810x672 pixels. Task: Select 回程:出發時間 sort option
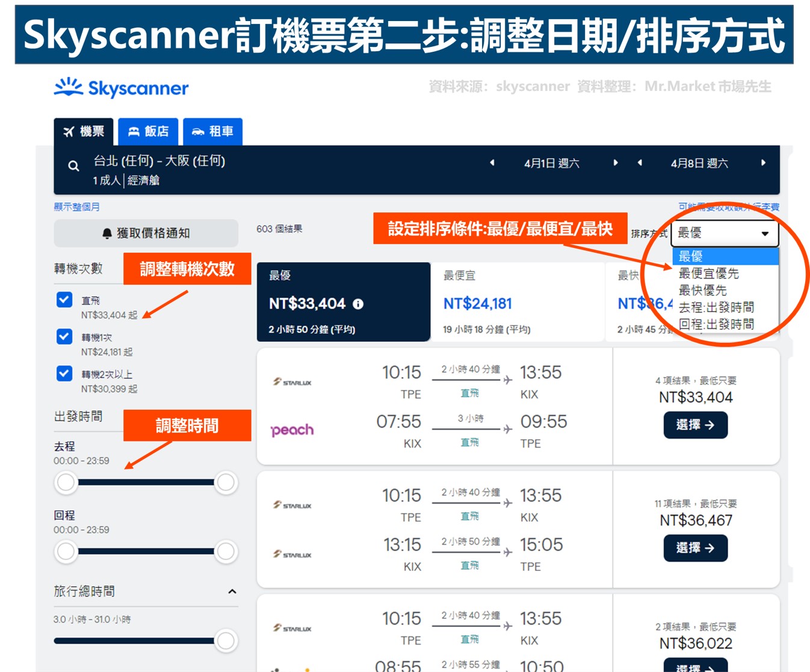tap(725, 324)
